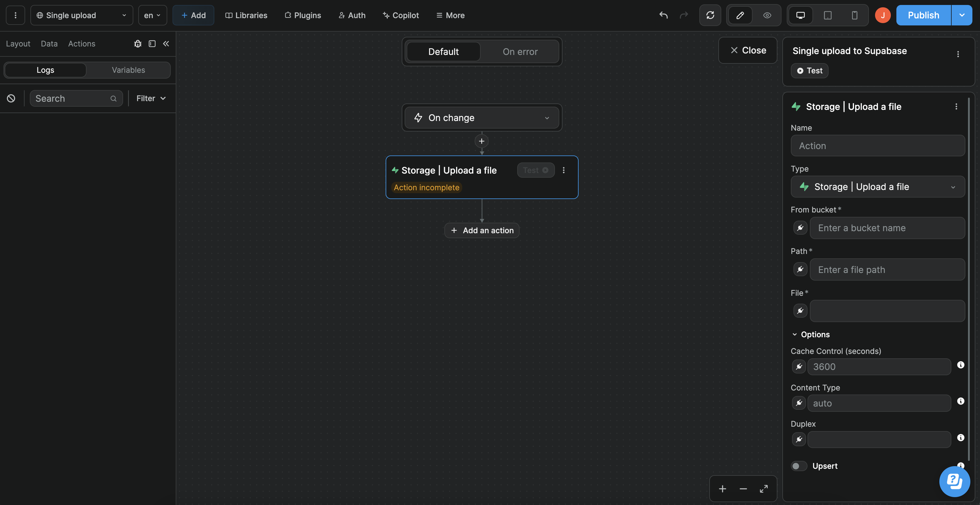
Task: Clear logs using the crossed-circle icon
Action: click(x=11, y=98)
